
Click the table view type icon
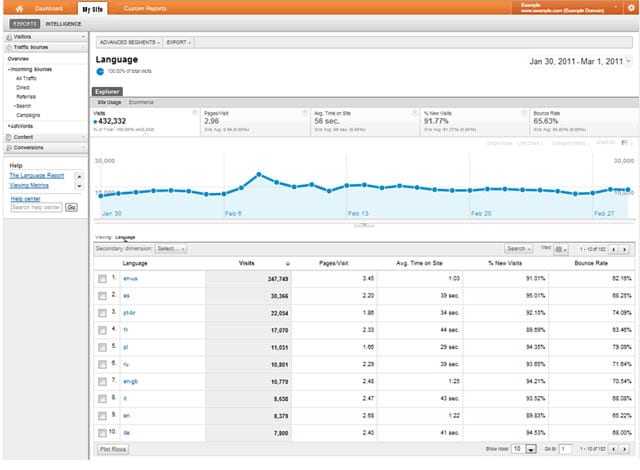pos(561,248)
